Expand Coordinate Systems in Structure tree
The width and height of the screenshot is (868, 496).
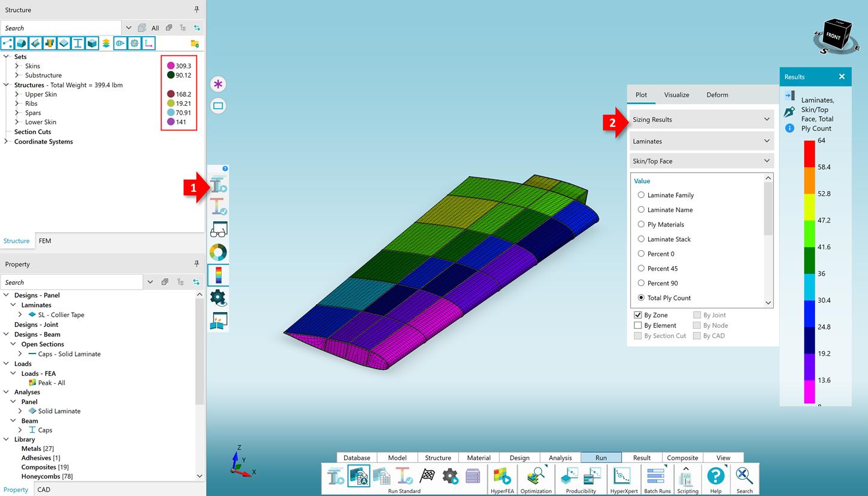(x=6, y=141)
